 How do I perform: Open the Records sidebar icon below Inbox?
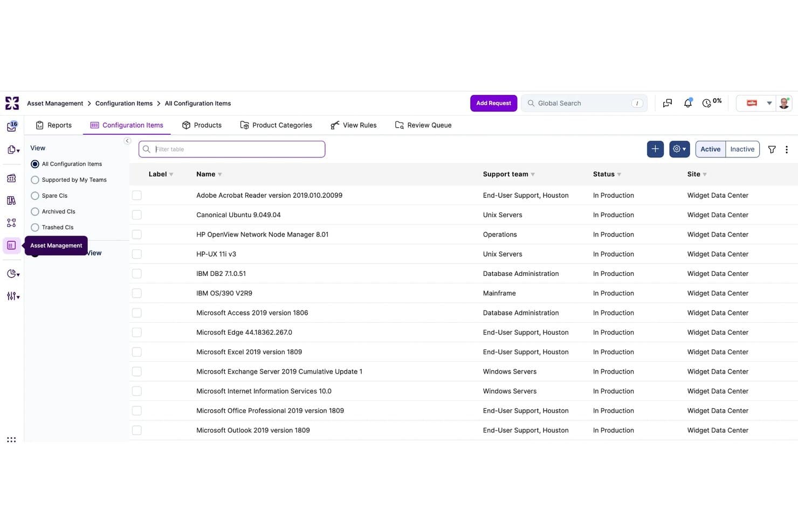[x=12, y=150]
